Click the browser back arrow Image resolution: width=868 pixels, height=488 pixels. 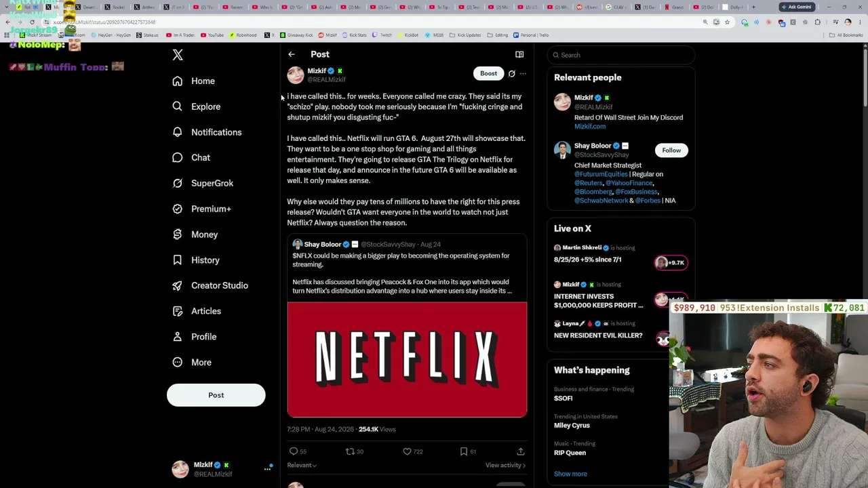point(7,22)
